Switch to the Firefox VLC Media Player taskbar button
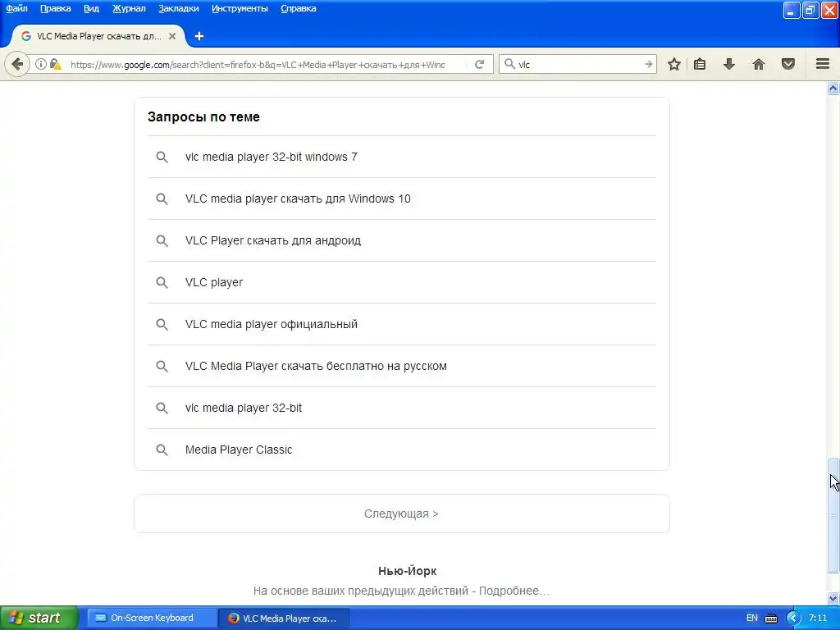This screenshot has height=630, width=840. click(x=284, y=619)
